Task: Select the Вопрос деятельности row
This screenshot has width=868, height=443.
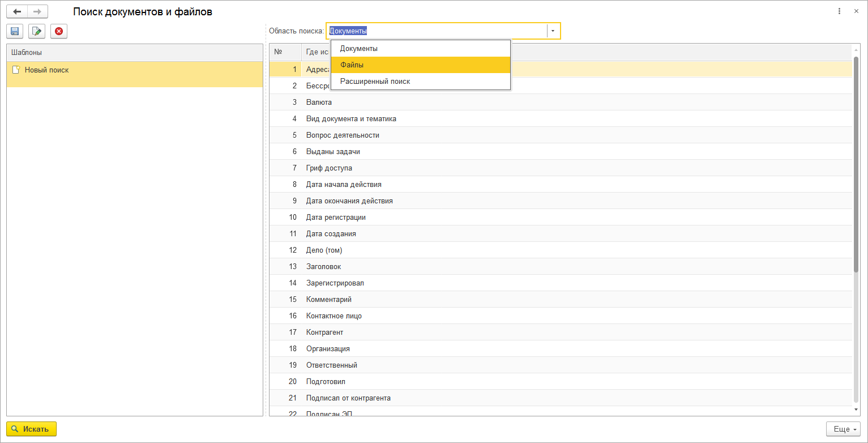Action: coord(561,135)
